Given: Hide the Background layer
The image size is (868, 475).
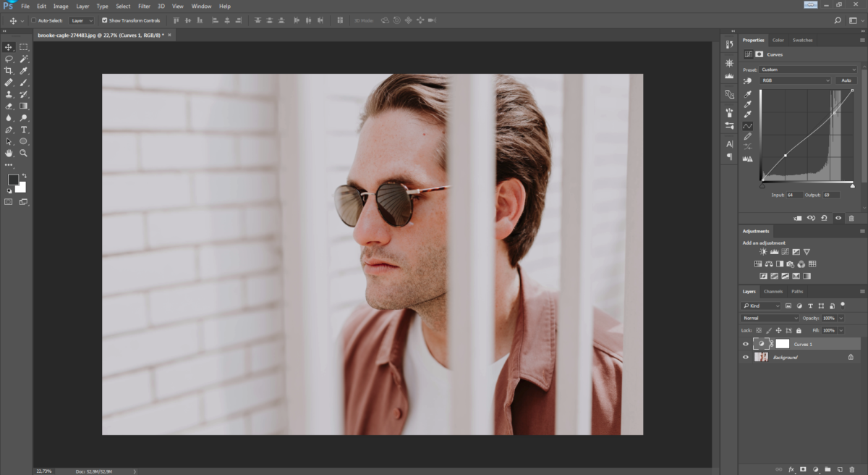Looking at the screenshot, I should tap(746, 357).
